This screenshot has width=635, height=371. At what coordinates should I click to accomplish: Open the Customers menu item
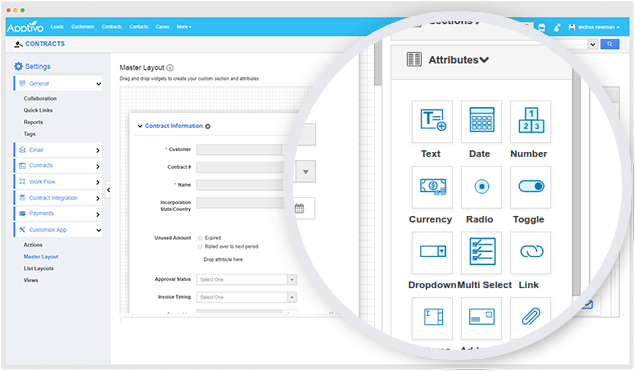(83, 27)
